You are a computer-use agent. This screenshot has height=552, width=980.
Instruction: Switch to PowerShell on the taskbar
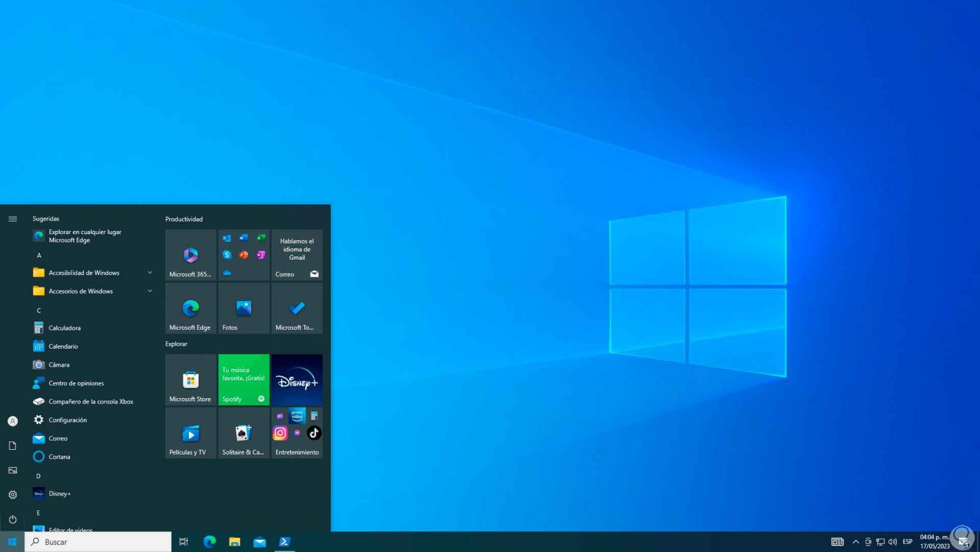coord(284,542)
